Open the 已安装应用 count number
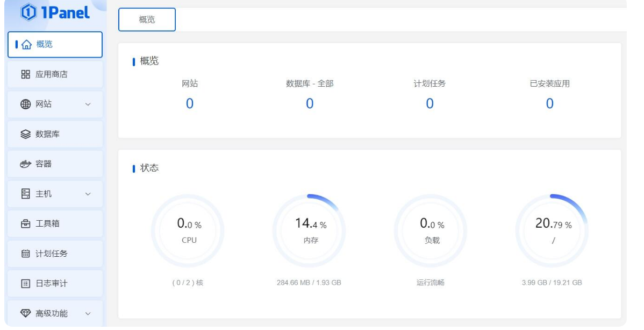 click(x=549, y=104)
